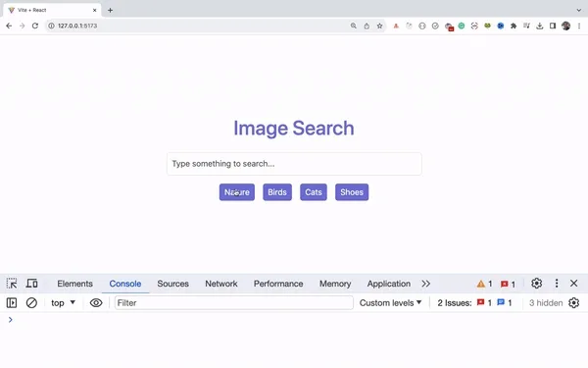The image size is (588, 368).
Task: Switch to the Console tab
Action: pos(125,284)
